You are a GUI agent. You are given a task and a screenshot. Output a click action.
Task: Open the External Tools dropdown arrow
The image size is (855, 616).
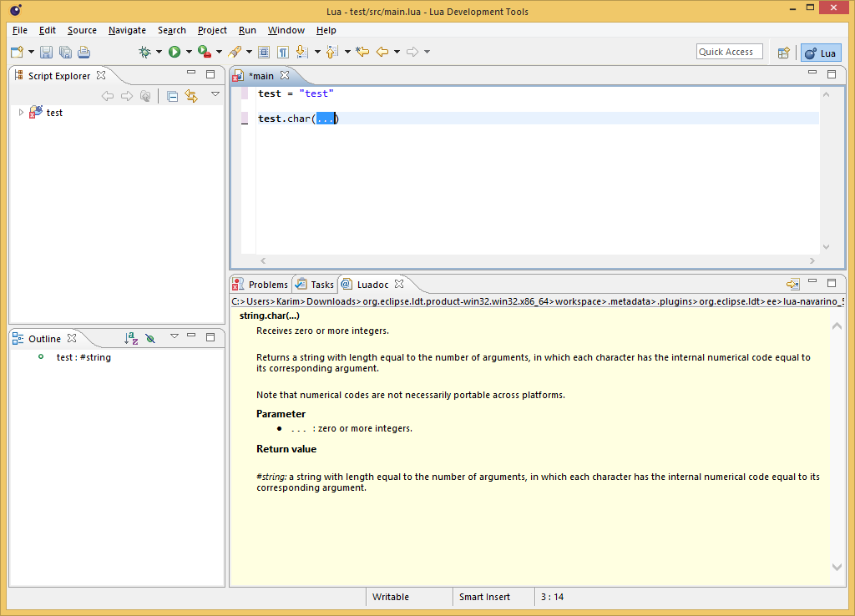pyautogui.click(x=219, y=52)
